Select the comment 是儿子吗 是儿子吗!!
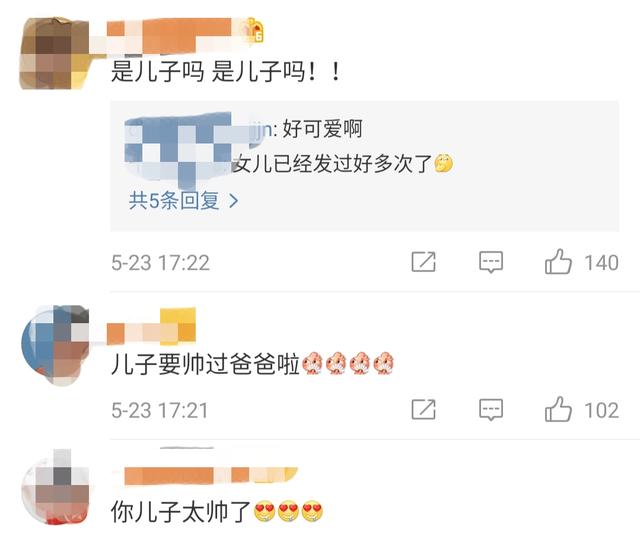The width and height of the screenshot is (640, 539). [x=226, y=72]
